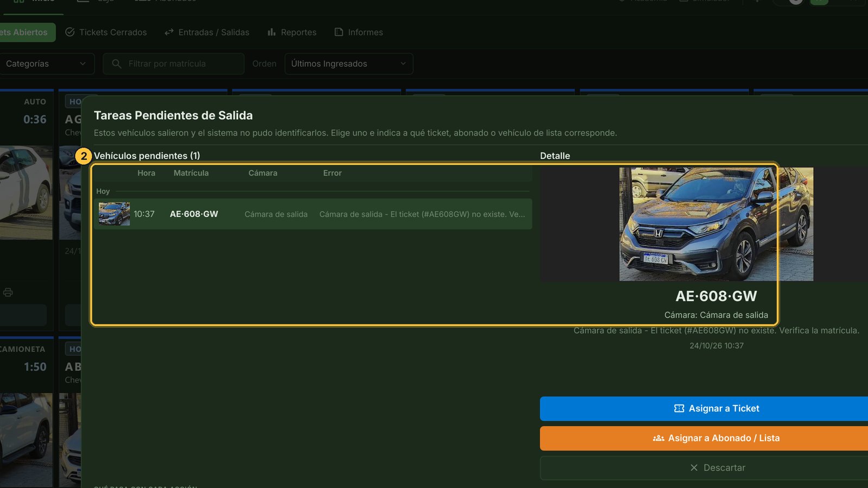The image size is (868, 488).
Task: Click the Tickets Cerrados checkmark icon
Action: (70, 32)
